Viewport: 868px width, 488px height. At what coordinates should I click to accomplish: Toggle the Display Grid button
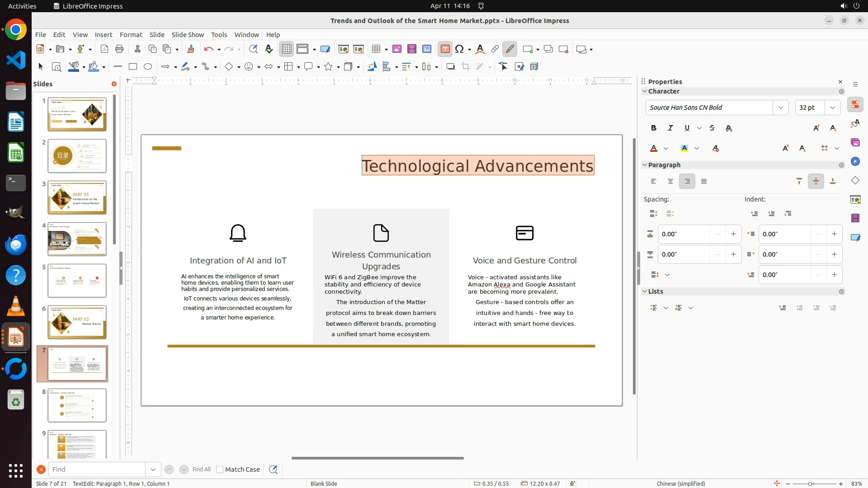click(287, 49)
